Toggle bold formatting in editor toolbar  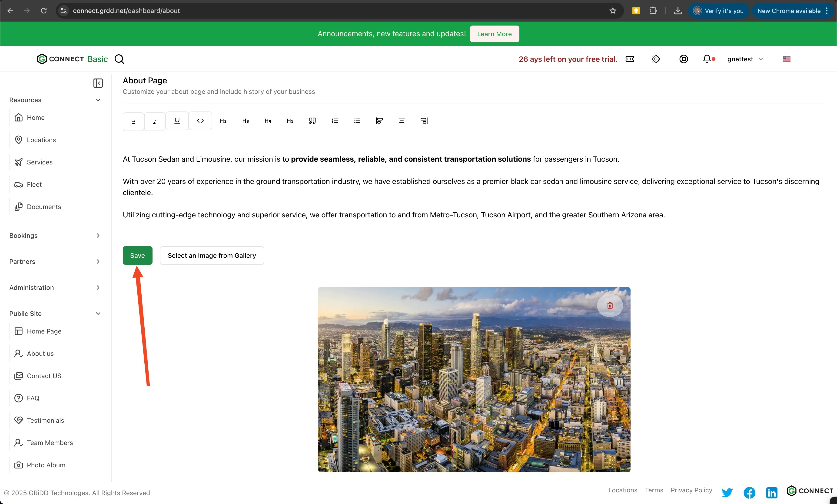[133, 121]
